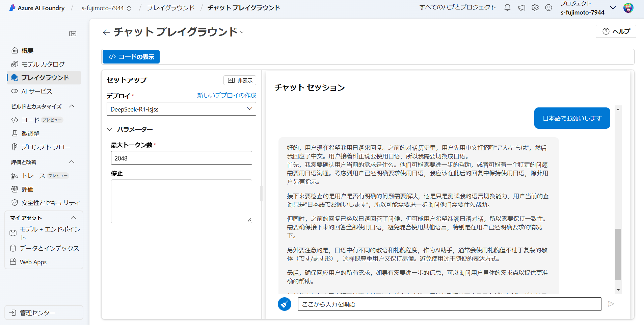Go back with the arrow beside チャット プレイグラウンド
Viewport: 644px width, 325px height.
[x=106, y=32]
